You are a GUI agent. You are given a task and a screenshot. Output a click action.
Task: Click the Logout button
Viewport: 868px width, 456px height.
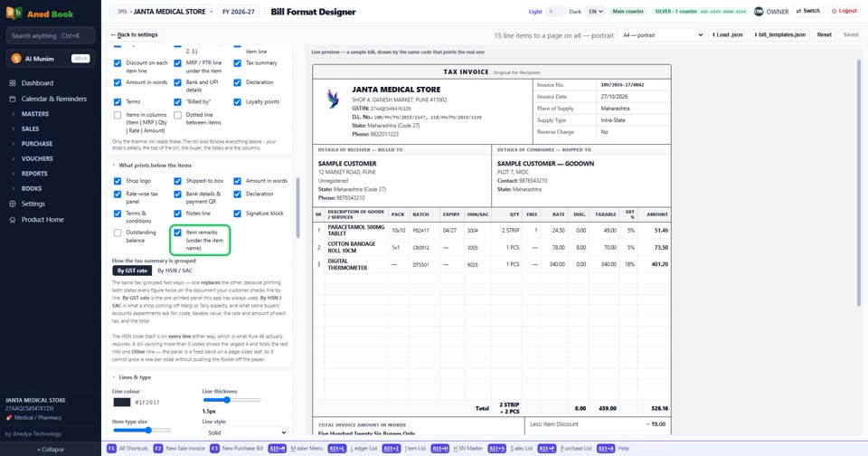click(844, 11)
